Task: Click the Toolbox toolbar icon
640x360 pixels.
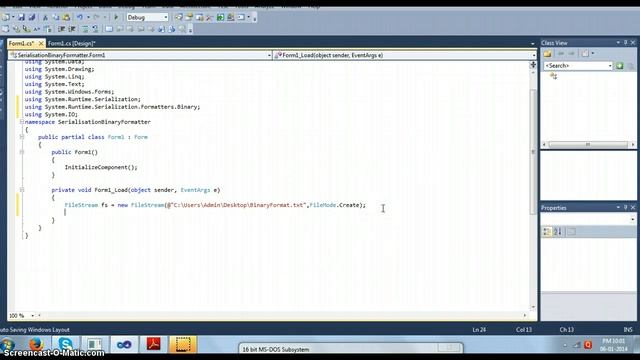Action: [x=210, y=17]
